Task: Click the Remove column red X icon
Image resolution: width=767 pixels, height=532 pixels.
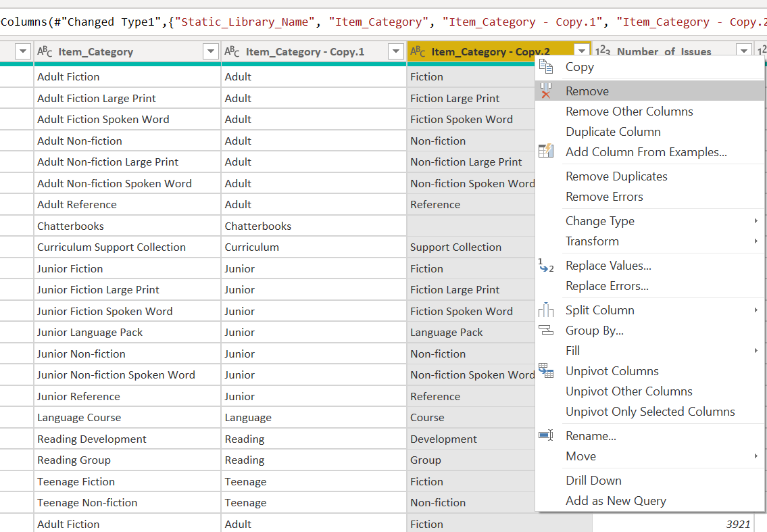Action: (546, 91)
